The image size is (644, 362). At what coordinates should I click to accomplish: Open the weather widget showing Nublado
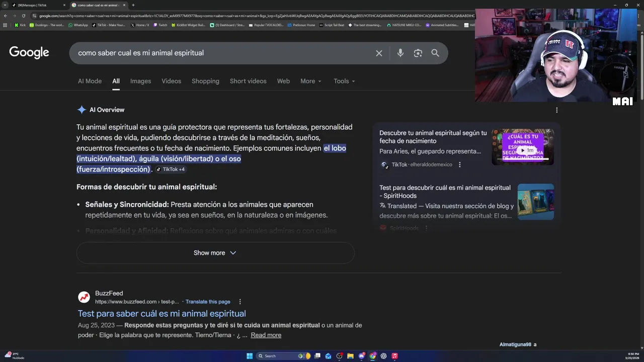pyautogui.click(x=15, y=356)
